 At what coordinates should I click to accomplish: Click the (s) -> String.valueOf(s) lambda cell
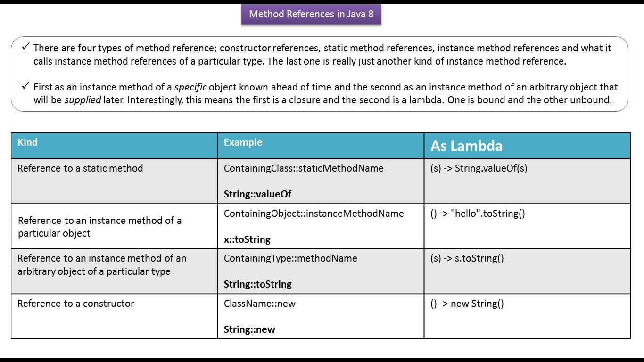479,168
